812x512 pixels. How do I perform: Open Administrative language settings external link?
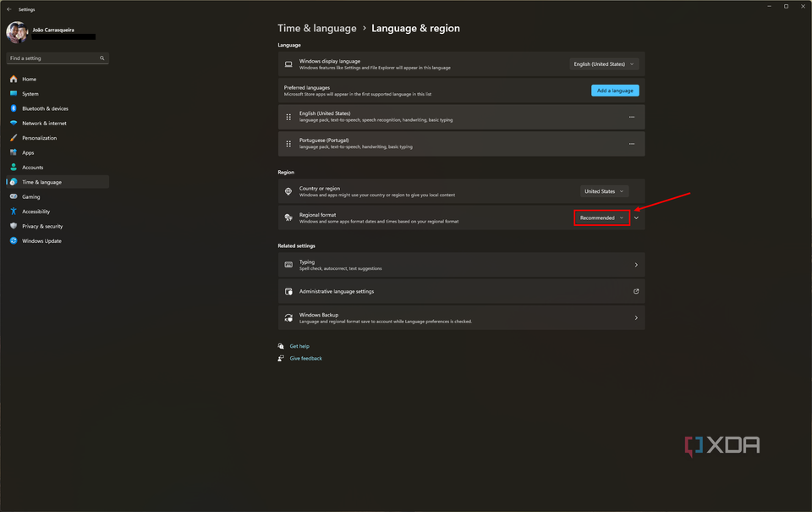pyautogui.click(x=636, y=291)
